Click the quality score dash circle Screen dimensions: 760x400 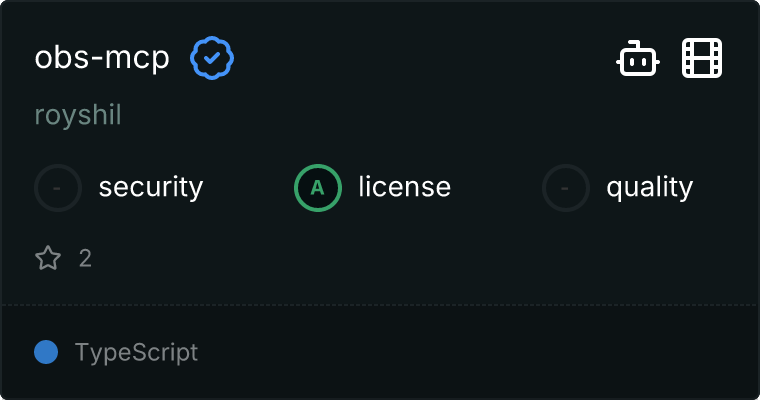(x=566, y=187)
